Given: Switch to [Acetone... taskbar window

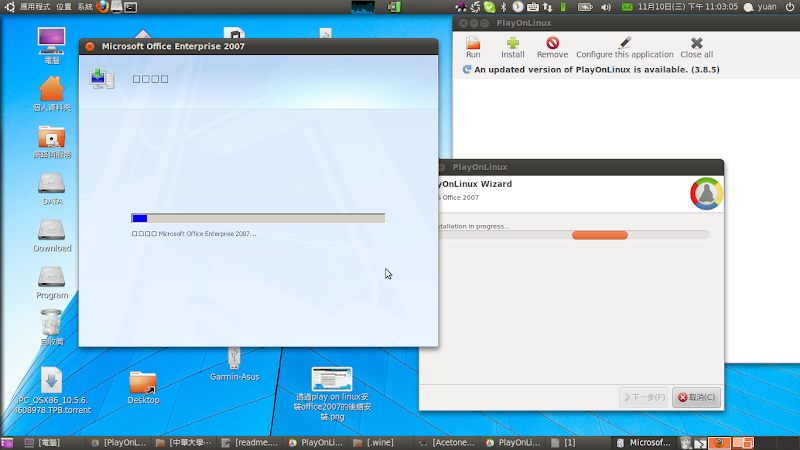Looking at the screenshot, I should [x=447, y=443].
